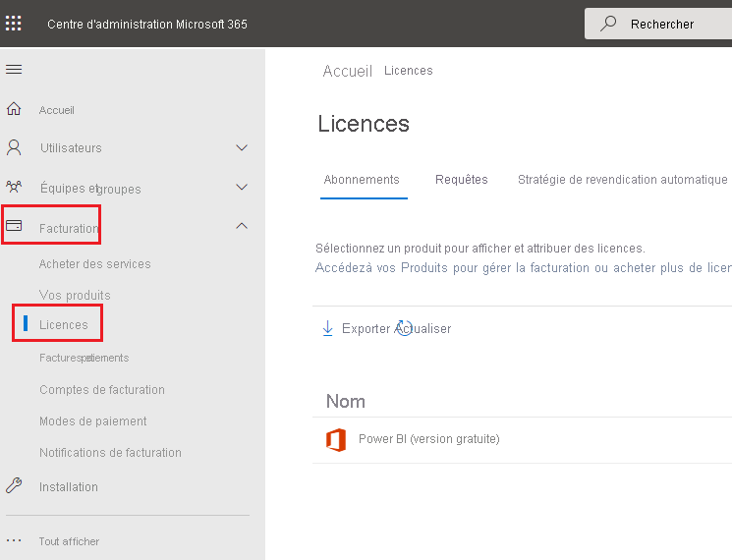This screenshot has width=732, height=560.
Task: Click the ellipsis icon beside Tout afficher
Action: tap(14, 540)
